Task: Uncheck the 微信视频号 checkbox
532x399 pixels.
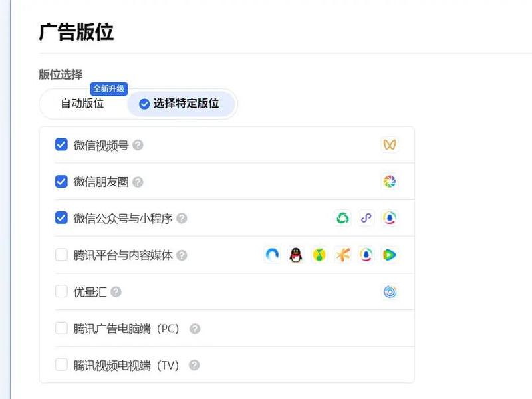Action: pos(61,144)
